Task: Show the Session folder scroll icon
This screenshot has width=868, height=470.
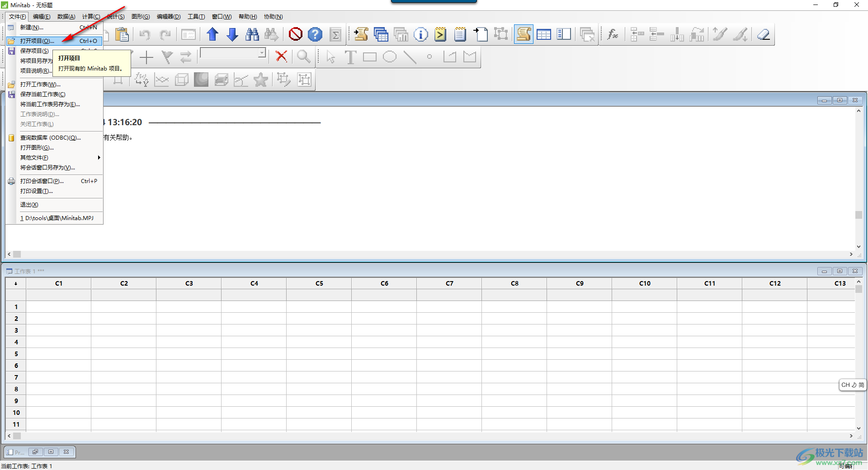Action: click(x=361, y=34)
